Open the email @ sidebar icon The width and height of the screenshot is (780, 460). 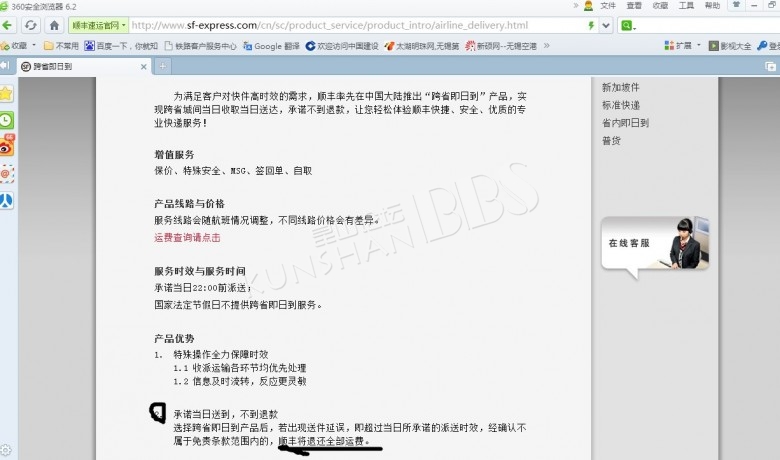tap(6, 174)
